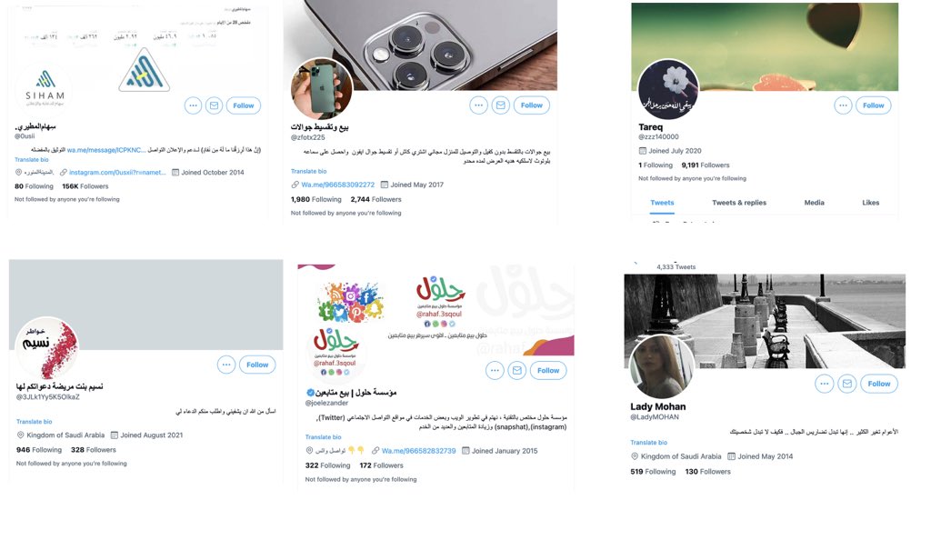Screen dimensions: 931x560
Task: Open Tareq's 9,191 Followers list
Action: pyautogui.click(x=706, y=165)
